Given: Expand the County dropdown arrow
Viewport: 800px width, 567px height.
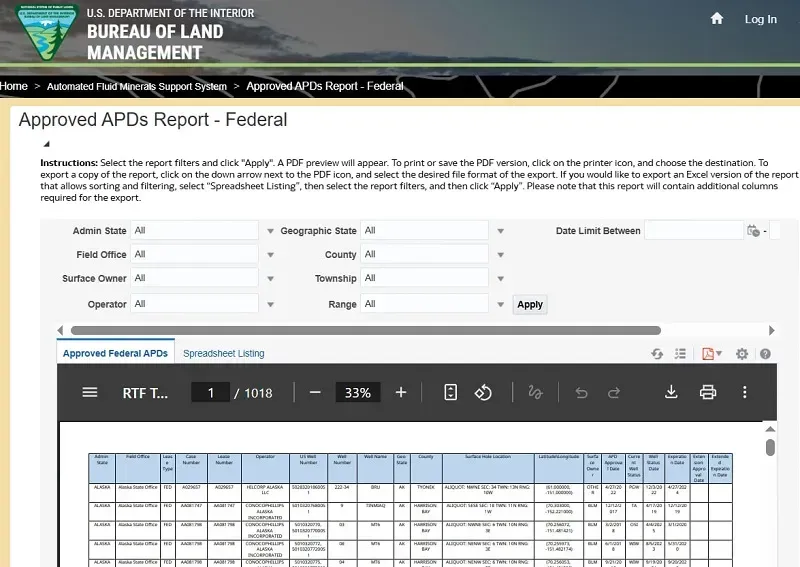Looking at the screenshot, I should tap(500, 255).
